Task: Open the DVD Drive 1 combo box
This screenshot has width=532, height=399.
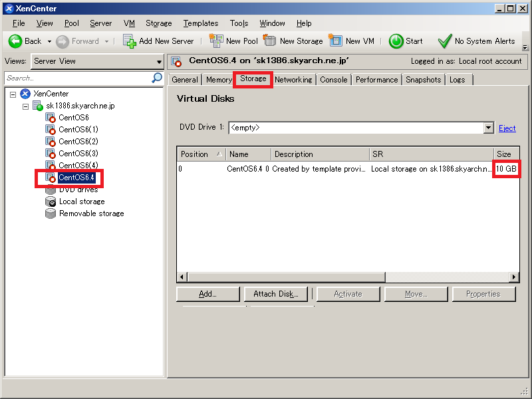Action: (361, 128)
